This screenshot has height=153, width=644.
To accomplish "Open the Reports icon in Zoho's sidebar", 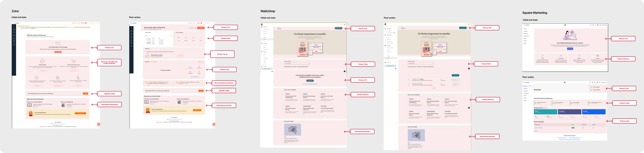I will [x=14, y=44].
